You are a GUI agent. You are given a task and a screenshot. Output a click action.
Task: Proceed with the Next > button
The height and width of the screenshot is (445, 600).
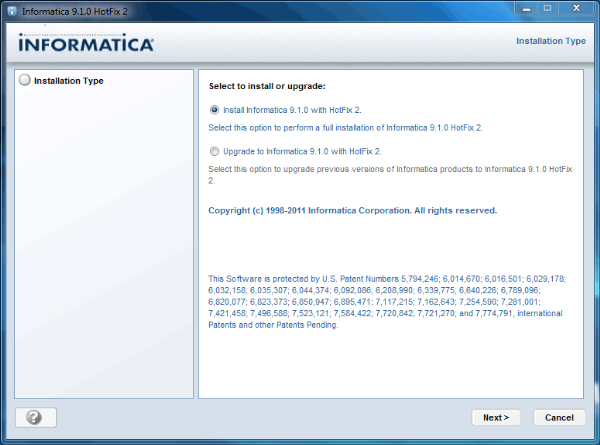click(496, 417)
